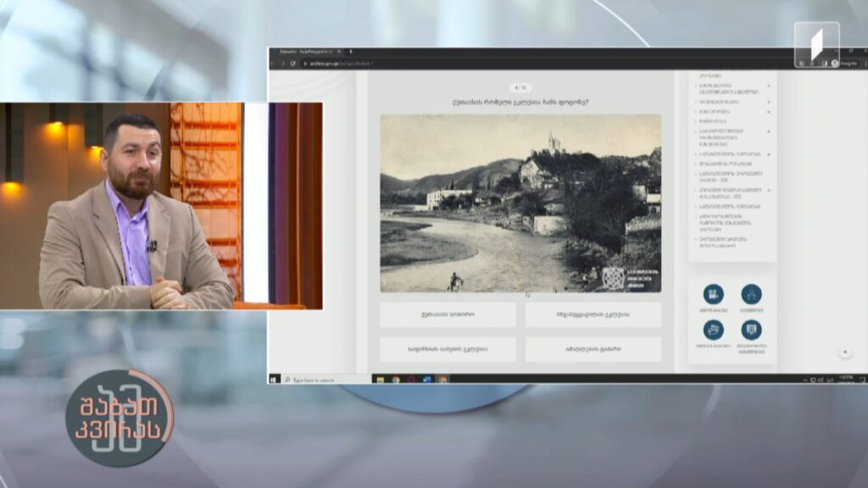868x488 pixels.
Task: Open the Windows Start button
Action: click(x=274, y=380)
